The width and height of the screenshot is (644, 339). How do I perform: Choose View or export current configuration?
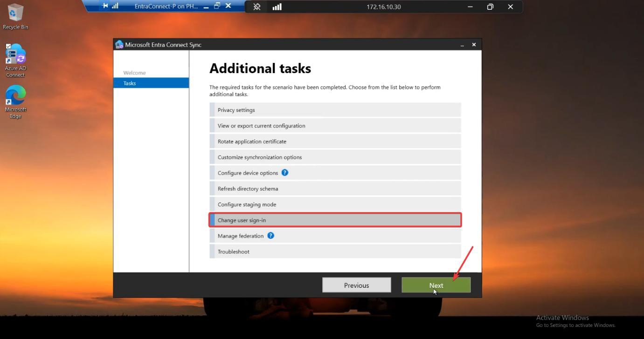(x=335, y=126)
